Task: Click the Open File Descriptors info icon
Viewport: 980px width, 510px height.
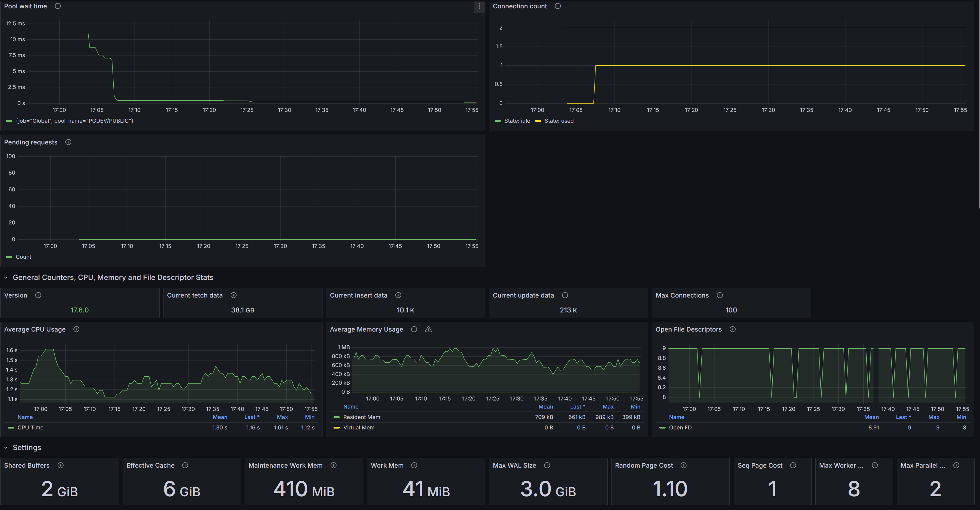Action: tap(733, 329)
